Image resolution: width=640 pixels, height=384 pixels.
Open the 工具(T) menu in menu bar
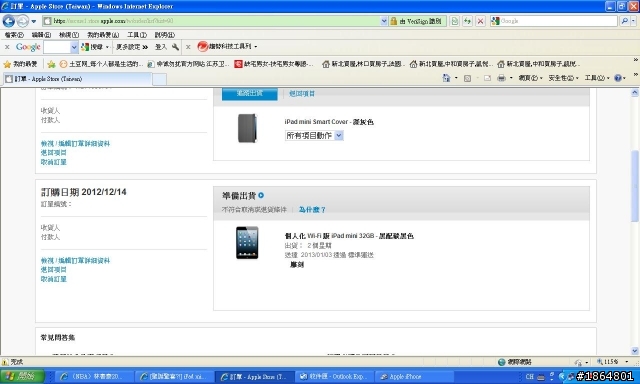137,35
